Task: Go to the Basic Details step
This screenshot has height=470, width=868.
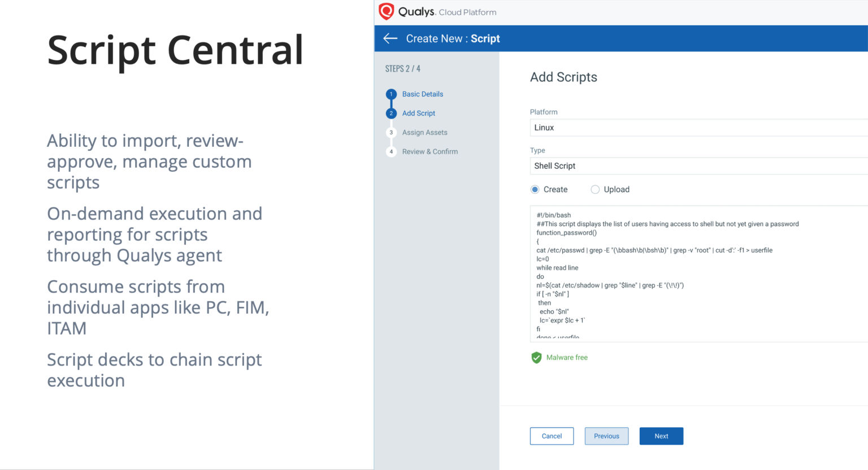Action: 422,94
